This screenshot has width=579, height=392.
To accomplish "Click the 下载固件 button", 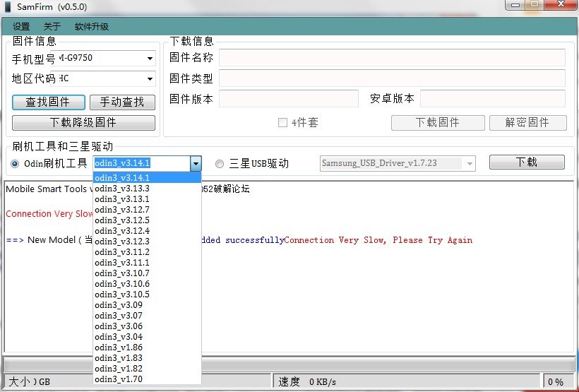I will (438, 123).
